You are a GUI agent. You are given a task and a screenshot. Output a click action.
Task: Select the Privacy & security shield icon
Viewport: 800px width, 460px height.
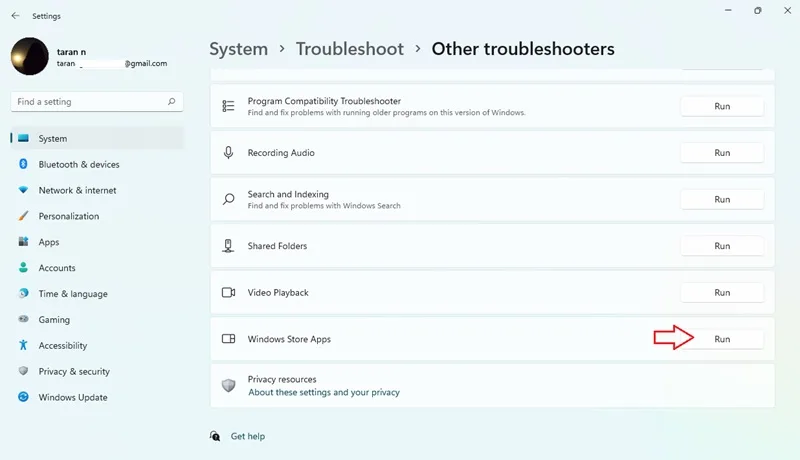23,371
